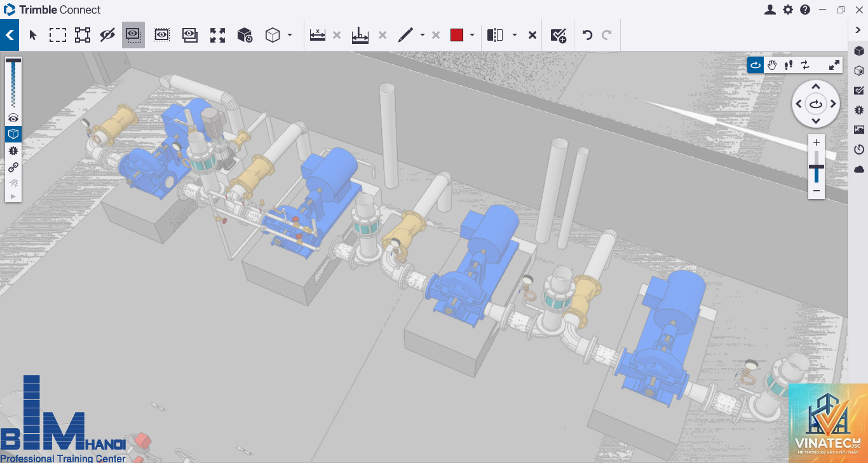Rotate view right on navigation wheel
Image resolution: width=868 pixels, height=463 pixels.
point(834,104)
